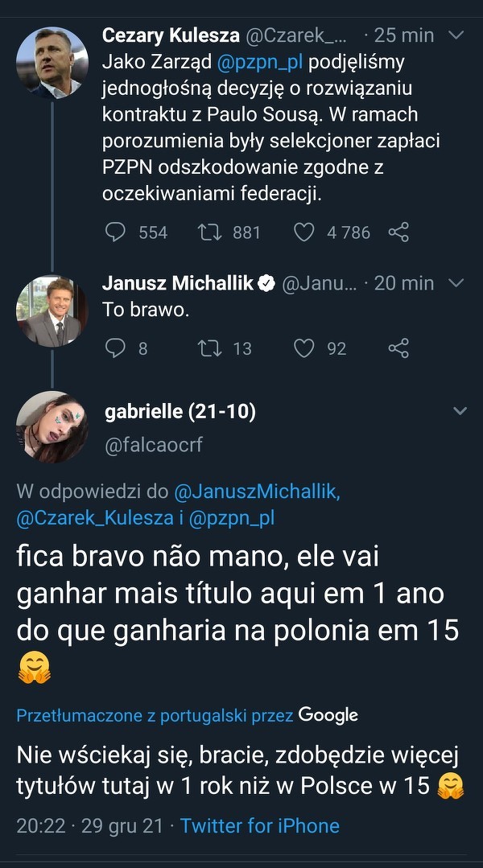Open dropdown arrow on Cezary Kulesza's tweet

[456, 35]
